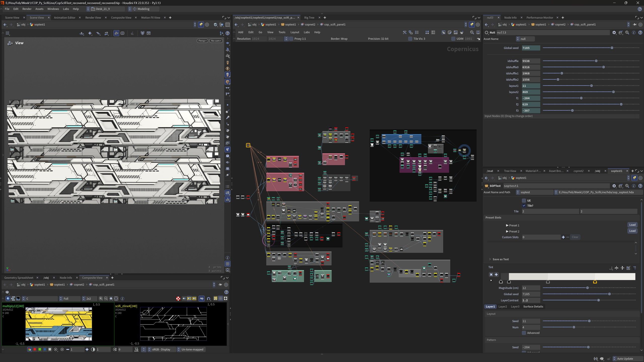Viewport: 644px width, 362px height.
Task: Click the Composite View help question icon
Action: 226,292
